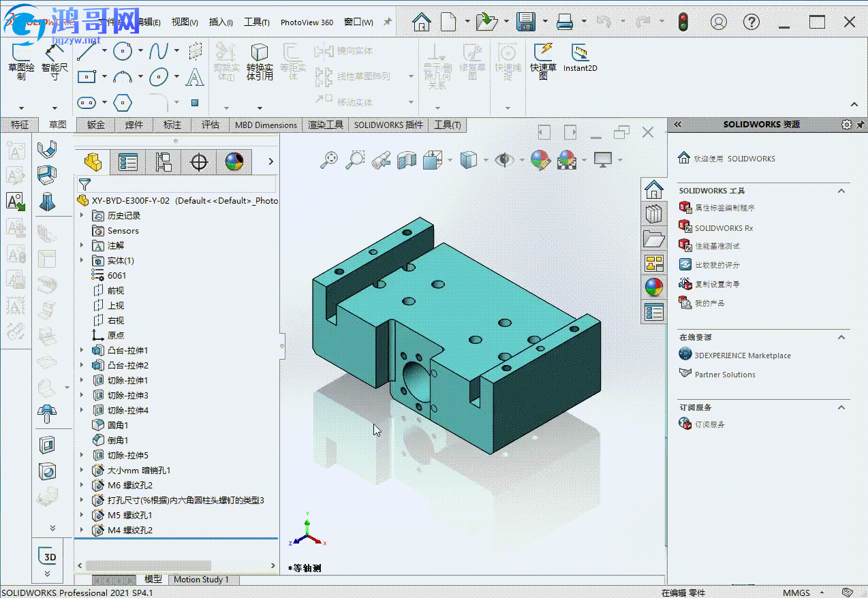Click the Print icon
This screenshot has width=868, height=598.
coord(565,22)
